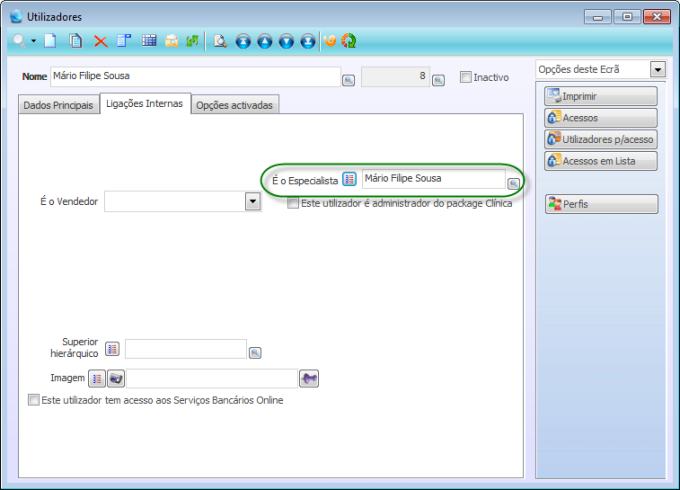Go to the last record arrow

coord(307,41)
